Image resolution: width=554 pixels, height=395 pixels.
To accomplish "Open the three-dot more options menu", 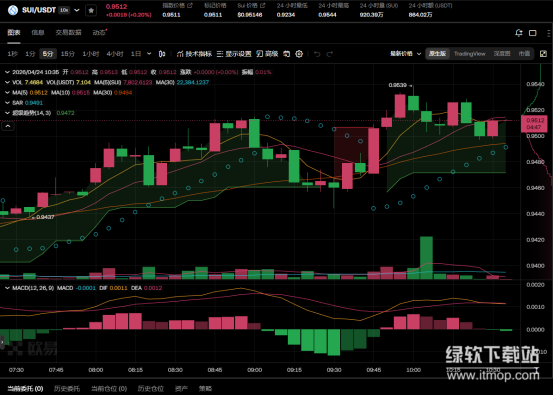I will tap(548, 33).
